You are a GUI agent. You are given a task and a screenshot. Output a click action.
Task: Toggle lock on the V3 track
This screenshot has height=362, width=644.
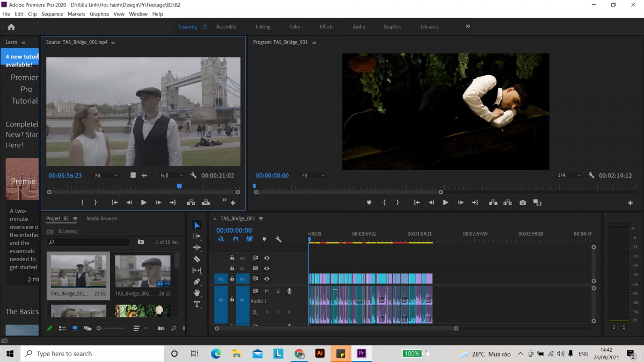(232, 258)
